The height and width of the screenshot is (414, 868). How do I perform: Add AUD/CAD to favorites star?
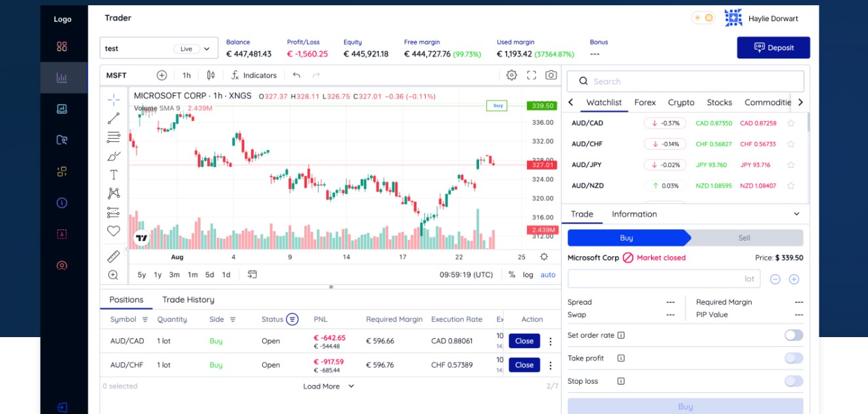coord(791,123)
